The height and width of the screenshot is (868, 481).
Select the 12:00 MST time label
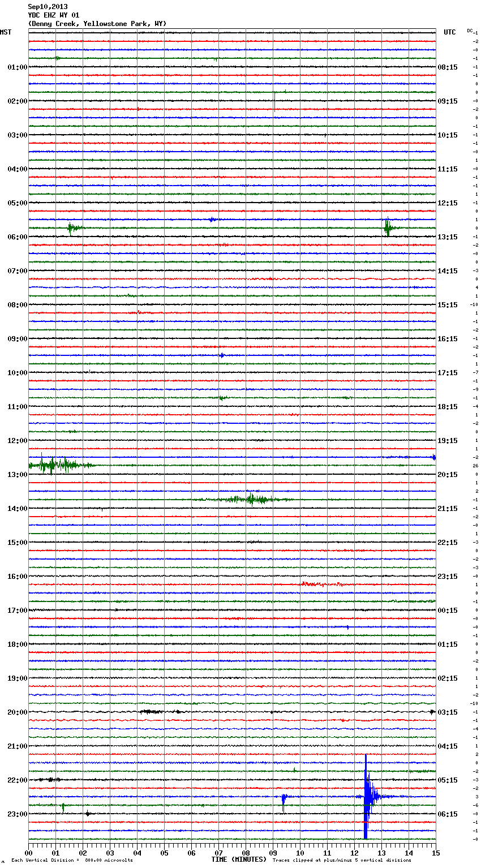click(x=18, y=441)
